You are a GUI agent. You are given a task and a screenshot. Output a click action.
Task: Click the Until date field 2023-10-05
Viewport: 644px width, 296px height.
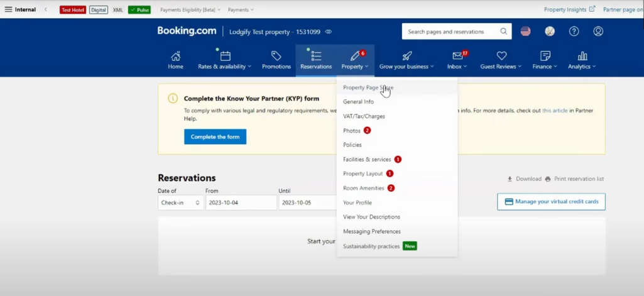(x=307, y=202)
